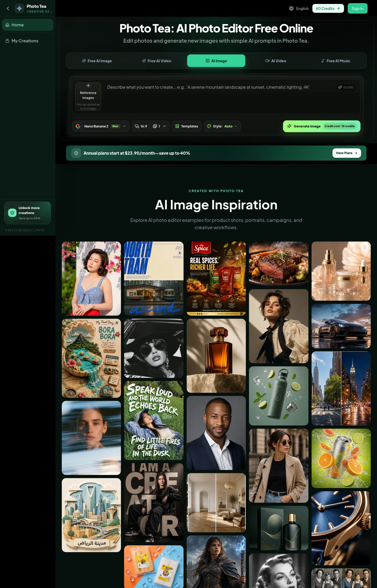This screenshot has width=377, height=588.
Task: Switch to the Free AI Music tab
Action: click(336, 61)
